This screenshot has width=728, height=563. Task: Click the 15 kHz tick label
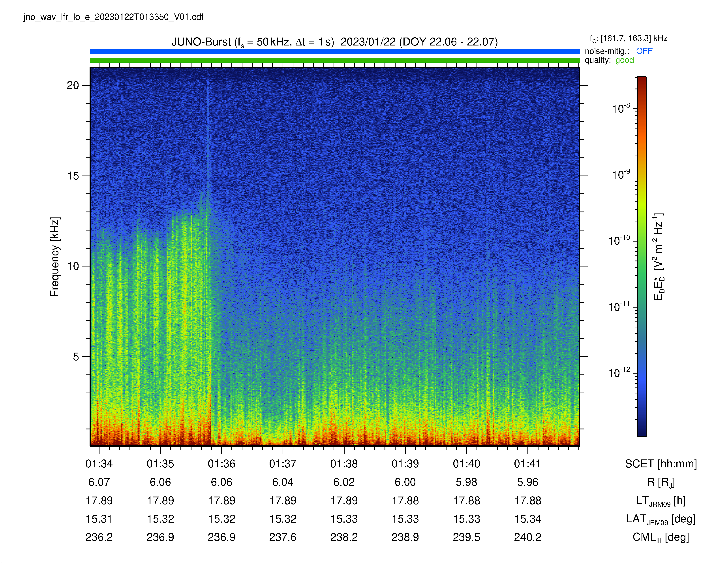click(x=73, y=176)
